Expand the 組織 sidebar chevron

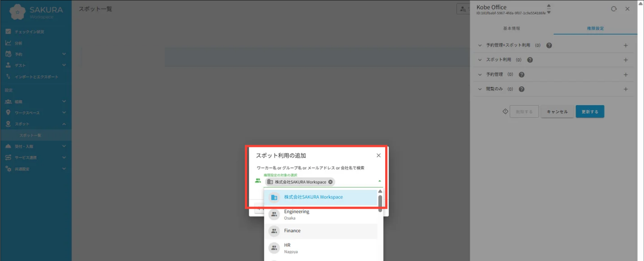click(64, 101)
